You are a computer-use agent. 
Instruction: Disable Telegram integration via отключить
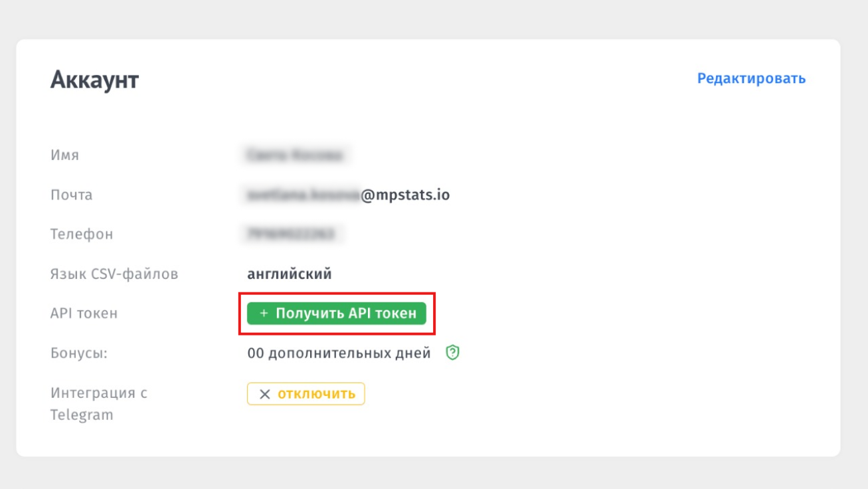(305, 394)
